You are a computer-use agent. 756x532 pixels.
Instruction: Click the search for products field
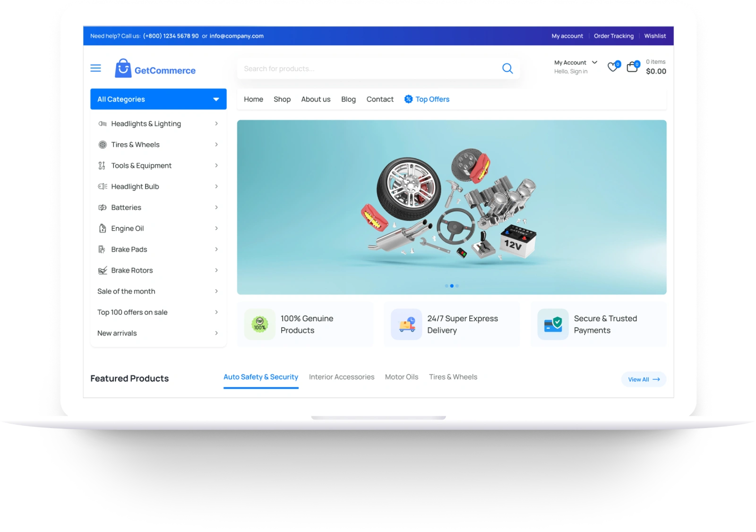click(369, 69)
